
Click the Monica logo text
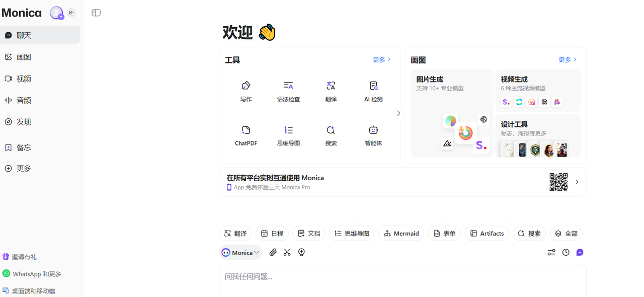[x=22, y=13]
